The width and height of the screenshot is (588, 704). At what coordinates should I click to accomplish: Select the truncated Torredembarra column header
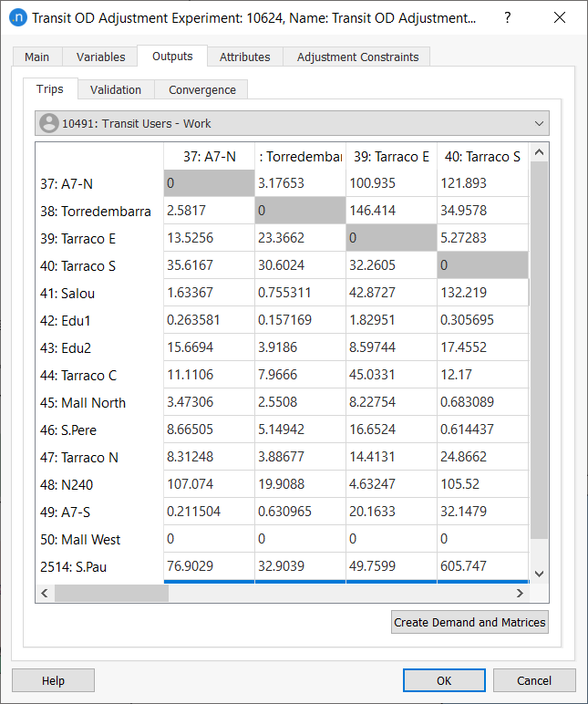tap(300, 156)
